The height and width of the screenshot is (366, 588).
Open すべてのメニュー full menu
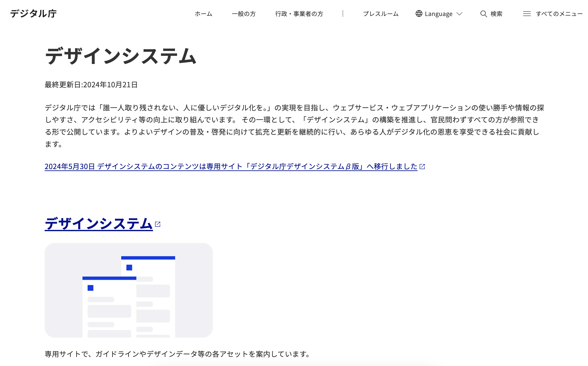click(x=559, y=14)
